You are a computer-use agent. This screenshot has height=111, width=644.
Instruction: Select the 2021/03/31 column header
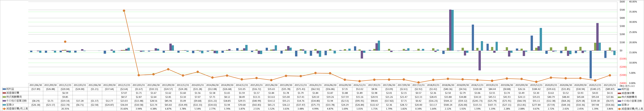point(610,85)
